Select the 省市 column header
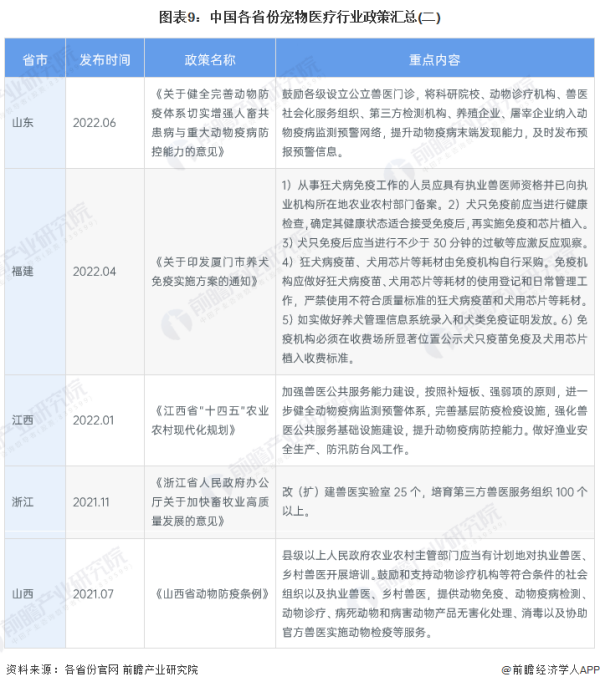600x687 pixels. 35,59
